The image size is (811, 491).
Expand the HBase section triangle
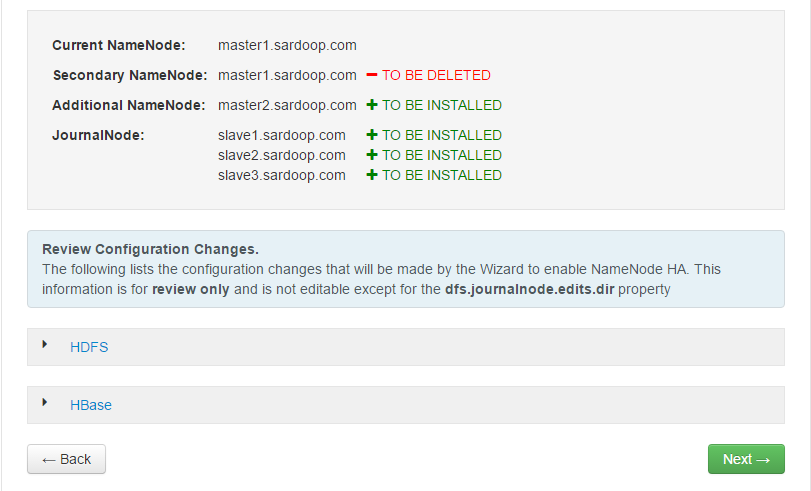click(x=45, y=402)
